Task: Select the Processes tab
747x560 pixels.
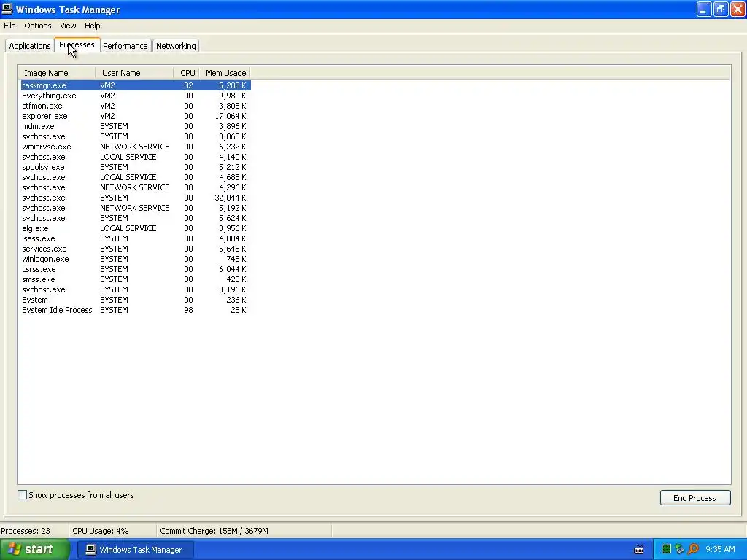Action: 77,44
